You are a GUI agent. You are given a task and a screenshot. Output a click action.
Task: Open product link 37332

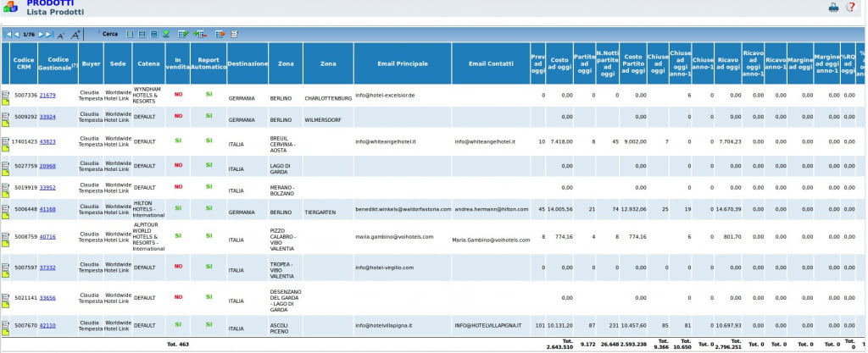[x=47, y=268]
